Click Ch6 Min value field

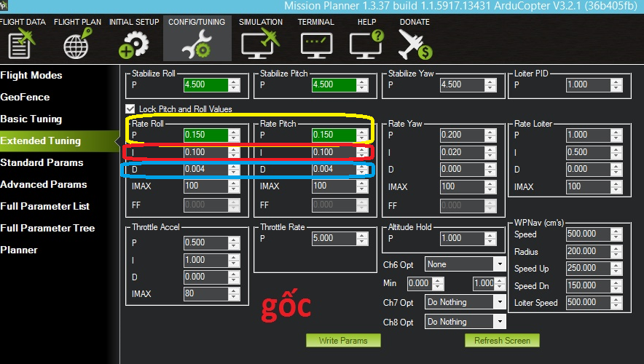(420, 283)
